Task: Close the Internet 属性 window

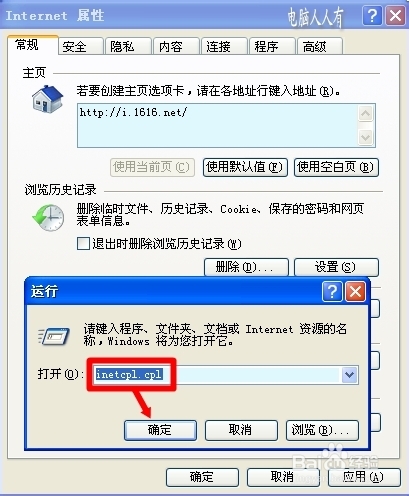Action: point(395,15)
